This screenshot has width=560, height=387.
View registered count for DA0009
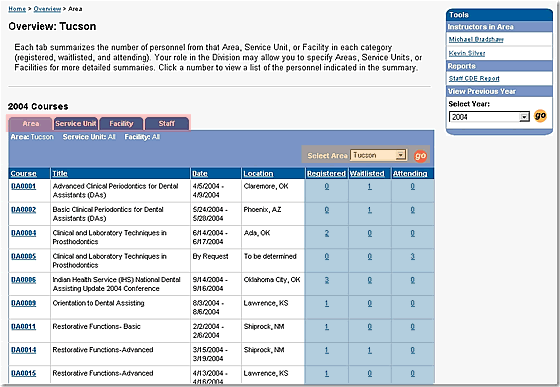tap(327, 303)
